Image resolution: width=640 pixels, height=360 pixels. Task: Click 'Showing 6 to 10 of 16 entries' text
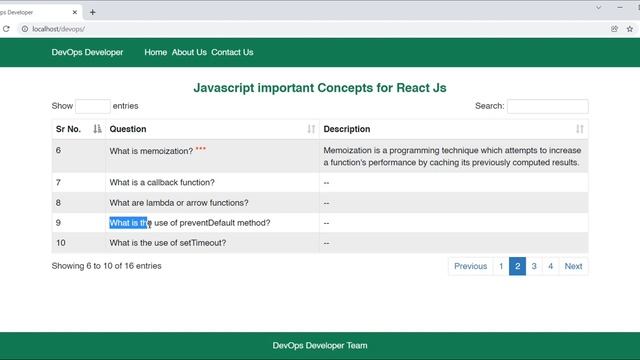[x=107, y=266]
